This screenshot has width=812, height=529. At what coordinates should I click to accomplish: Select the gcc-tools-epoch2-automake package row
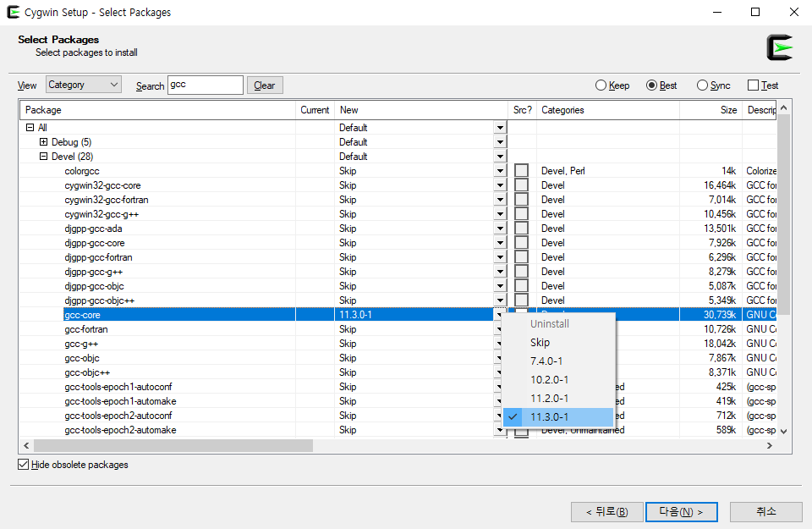click(398, 429)
